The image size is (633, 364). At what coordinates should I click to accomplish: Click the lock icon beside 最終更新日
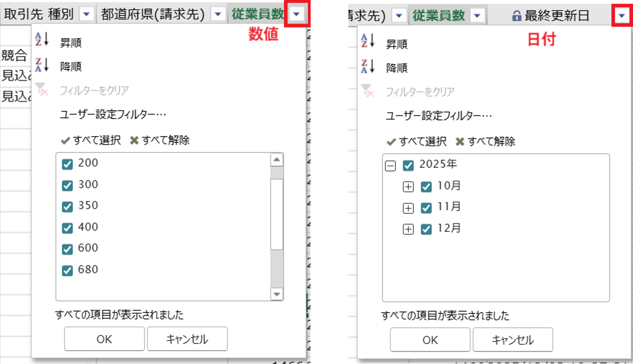coord(516,15)
